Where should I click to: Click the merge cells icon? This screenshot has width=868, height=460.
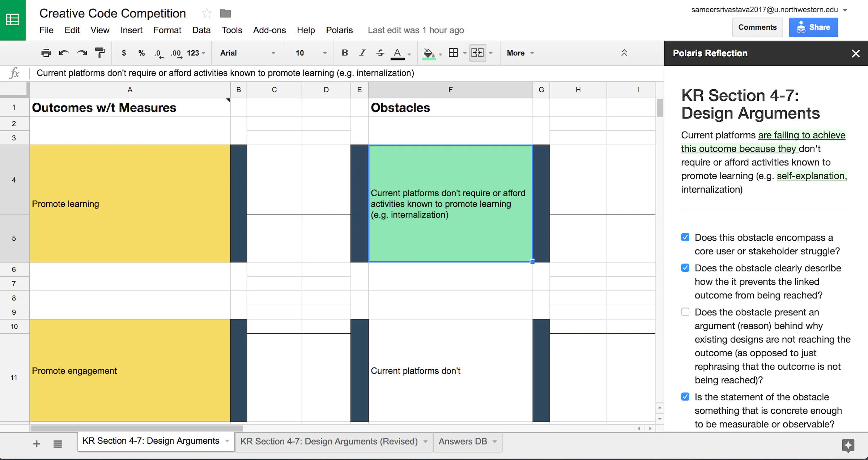pos(477,53)
